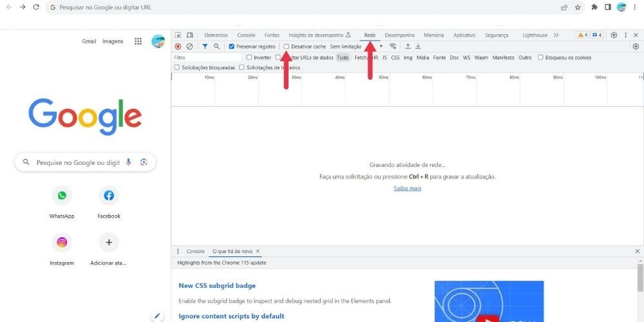Open DevTools three-dot customize menu

(625, 35)
